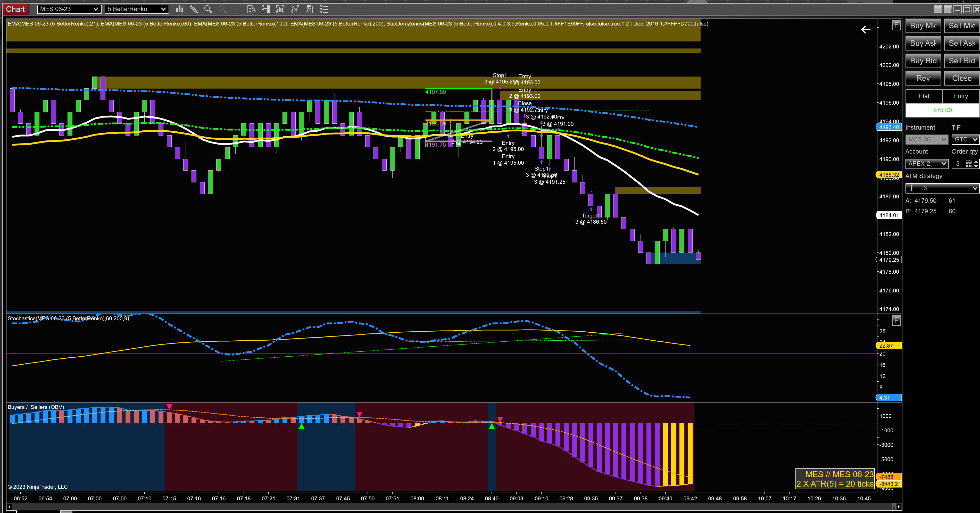
Task: Click the Order qty input field
Action: [958, 164]
